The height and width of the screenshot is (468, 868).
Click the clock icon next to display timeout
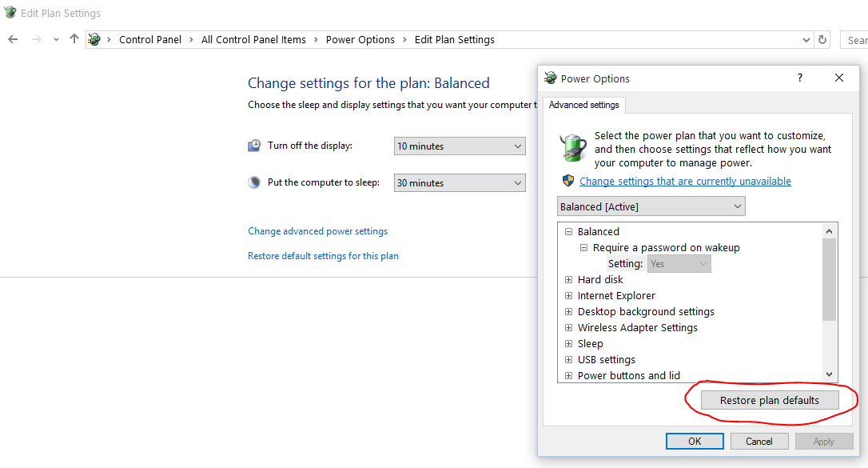pos(253,145)
